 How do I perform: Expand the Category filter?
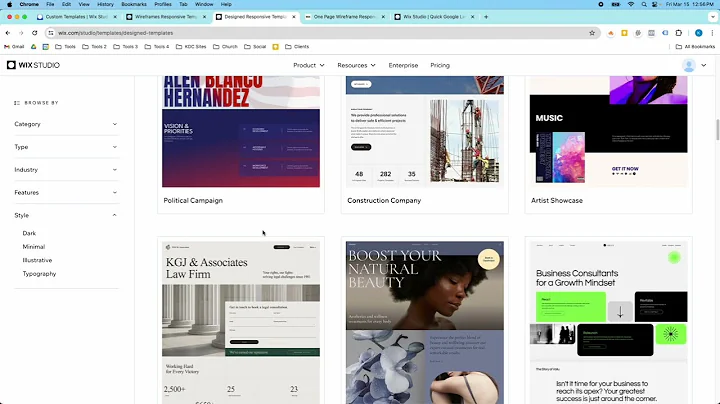pyautogui.click(x=66, y=124)
